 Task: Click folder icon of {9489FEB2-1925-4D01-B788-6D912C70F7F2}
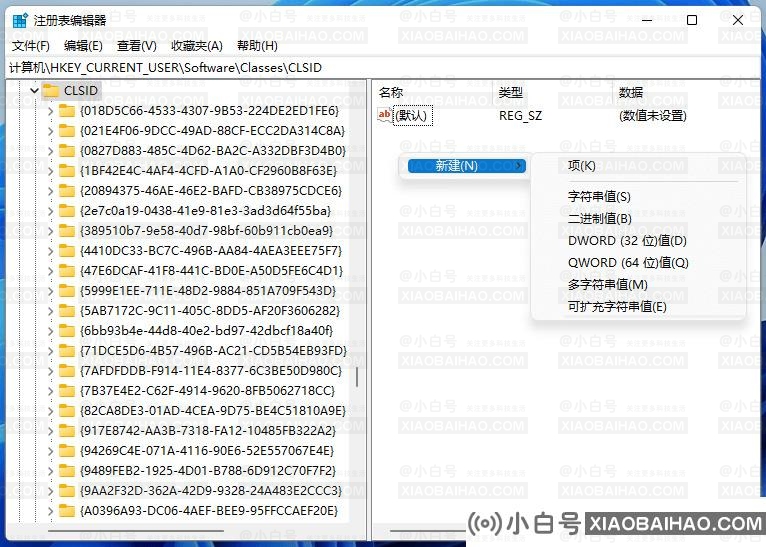tap(67, 471)
